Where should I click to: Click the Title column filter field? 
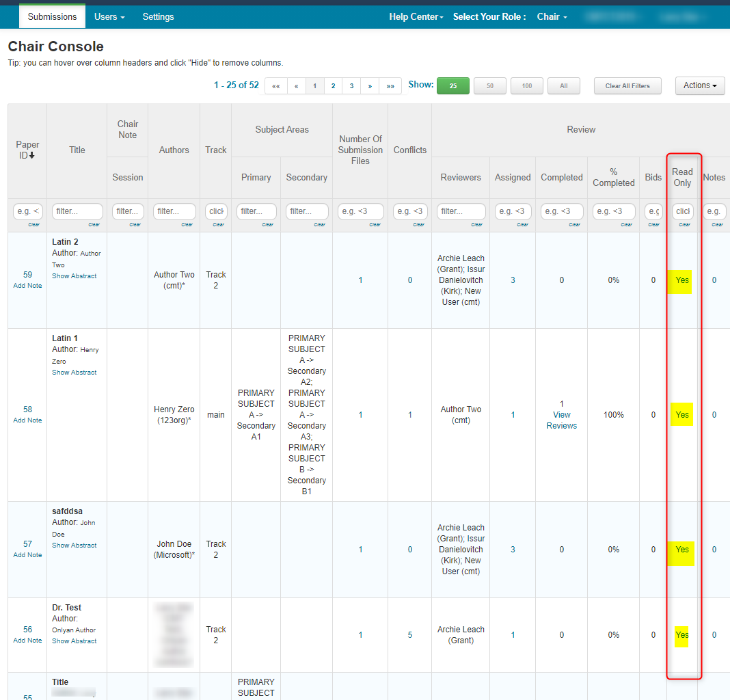click(x=77, y=211)
